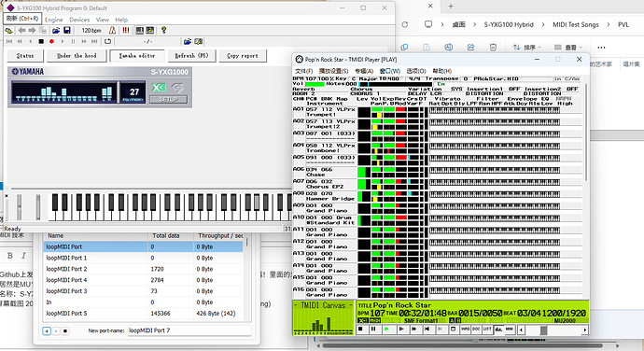This screenshot has height=351, width=644.
Task: Click the forward arrow in S-YXG100 toolbar
Action: (x=32, y=31)
